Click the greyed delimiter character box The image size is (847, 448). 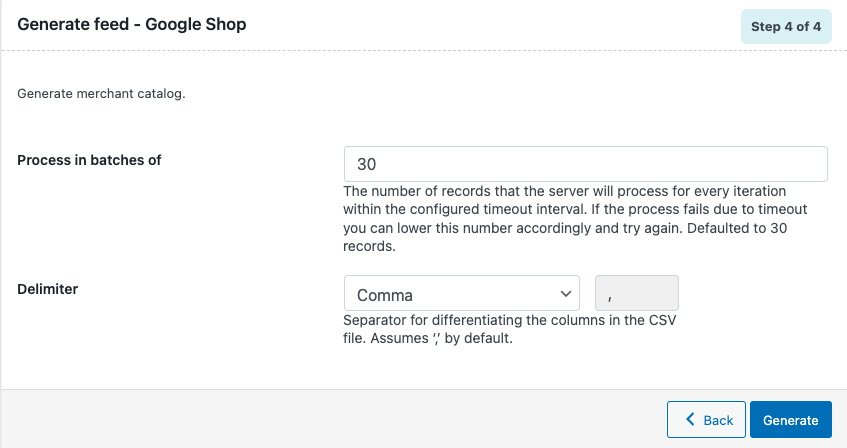point(637,295)
